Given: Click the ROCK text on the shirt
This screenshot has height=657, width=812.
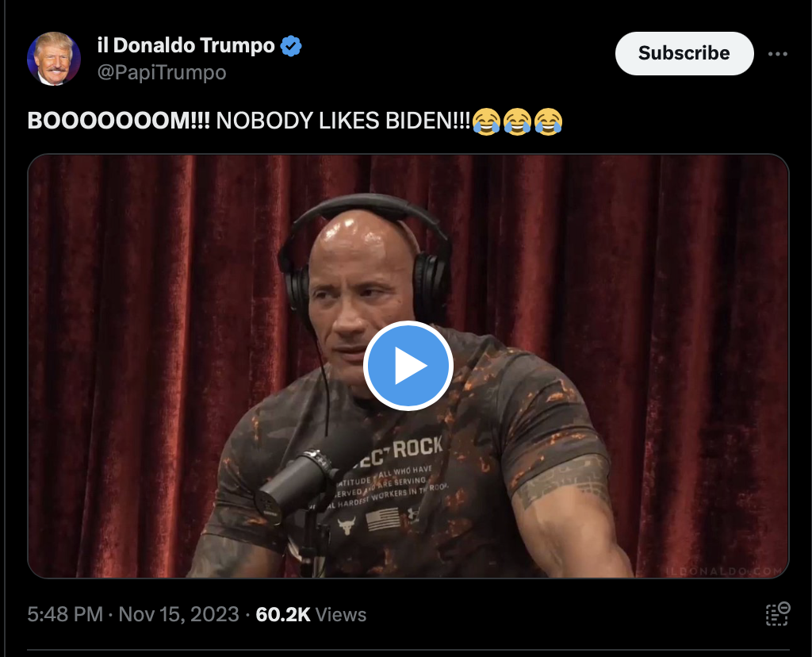Looking at the screenshot, I should pyautogui.click(x=417, y=447).
